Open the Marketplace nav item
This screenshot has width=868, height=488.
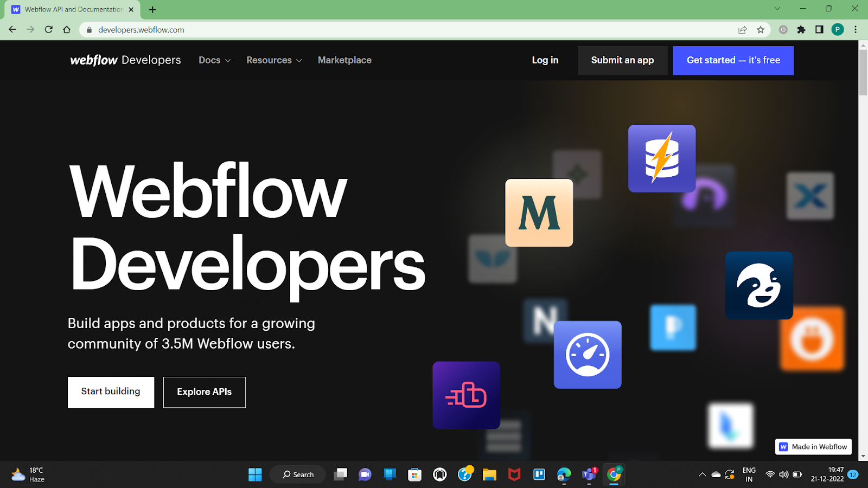click(x=344, y=60)
